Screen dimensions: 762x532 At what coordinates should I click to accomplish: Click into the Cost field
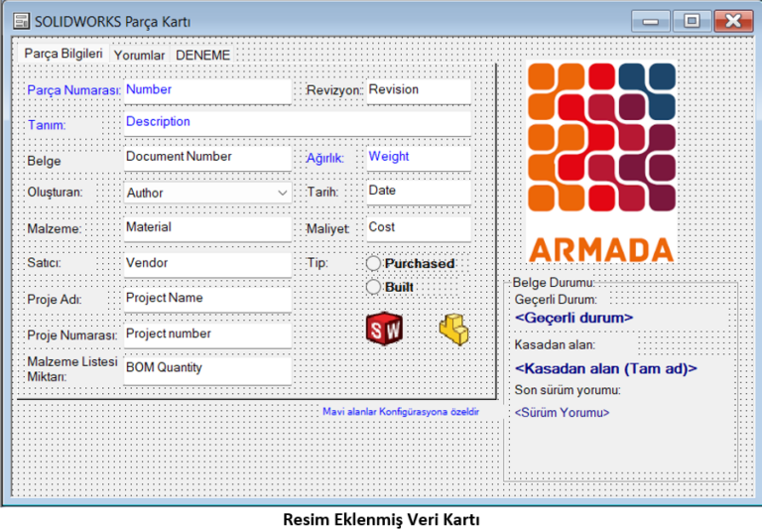(x=417, y=228)
